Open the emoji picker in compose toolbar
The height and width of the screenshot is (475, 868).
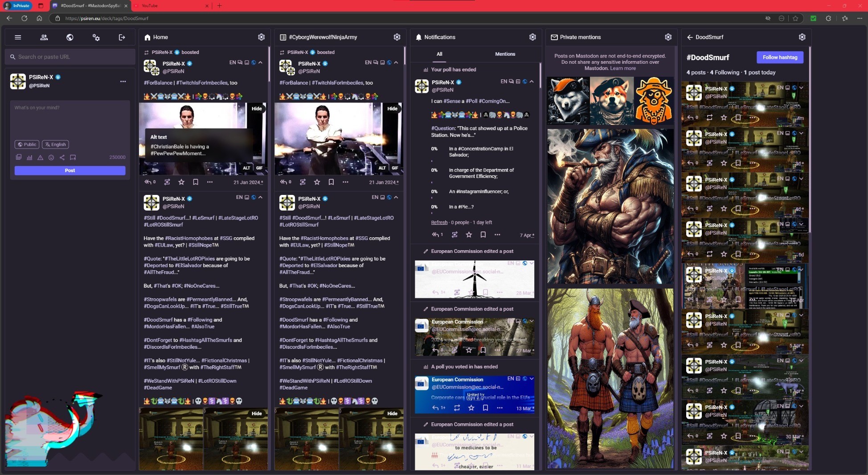[x=51, y=157]
